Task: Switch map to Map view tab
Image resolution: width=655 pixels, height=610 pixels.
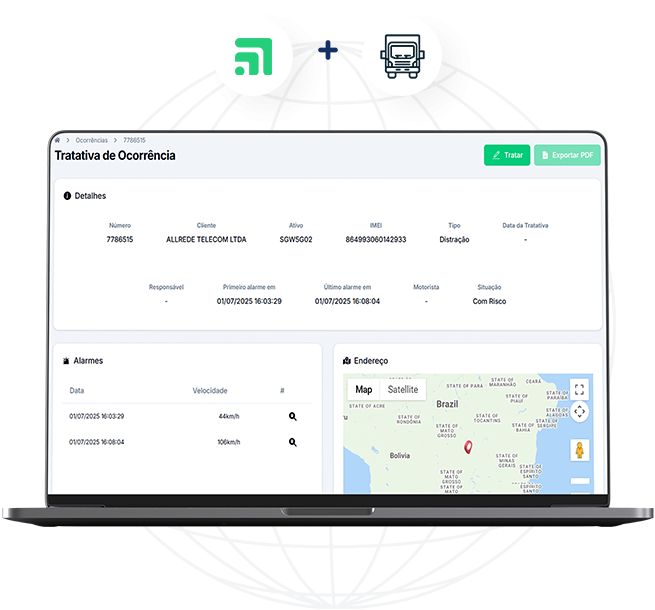Action: [363, 389]
